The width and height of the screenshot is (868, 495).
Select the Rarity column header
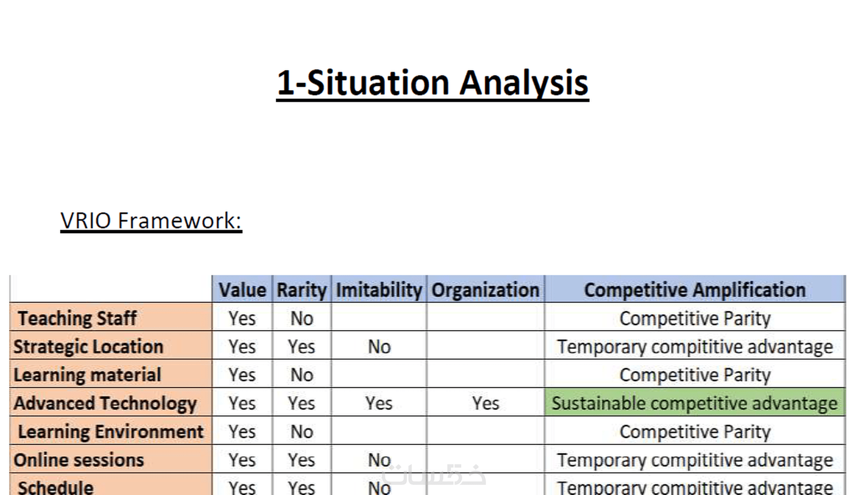point(301,290)
